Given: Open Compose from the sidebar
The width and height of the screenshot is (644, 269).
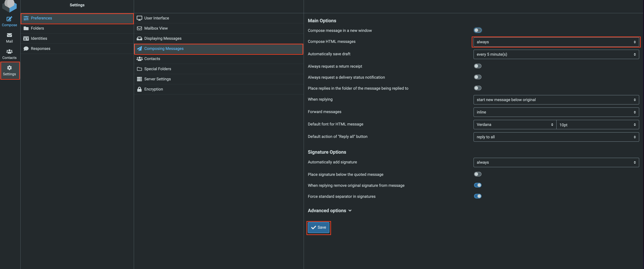Looking at the screenshot, I should coord(9,21).
